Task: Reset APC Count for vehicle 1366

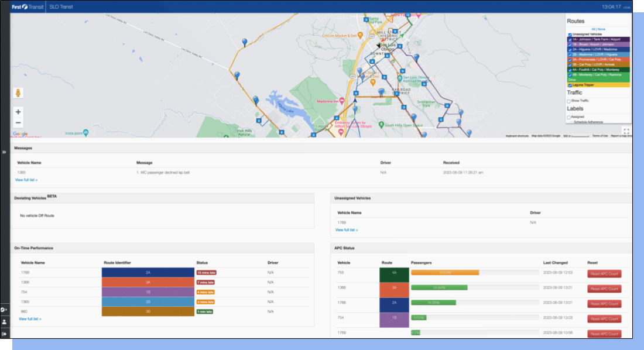Action: 604,289
